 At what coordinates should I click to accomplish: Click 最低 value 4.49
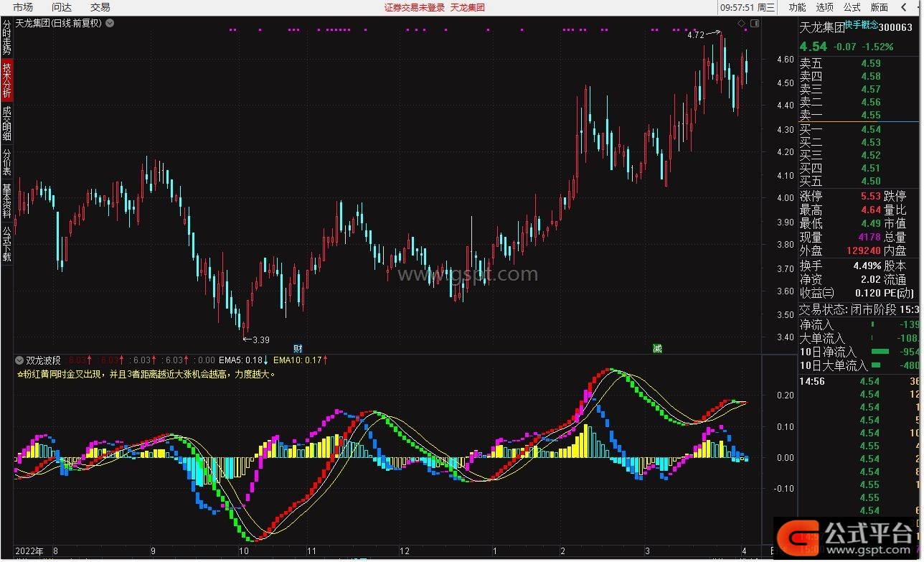871,223
